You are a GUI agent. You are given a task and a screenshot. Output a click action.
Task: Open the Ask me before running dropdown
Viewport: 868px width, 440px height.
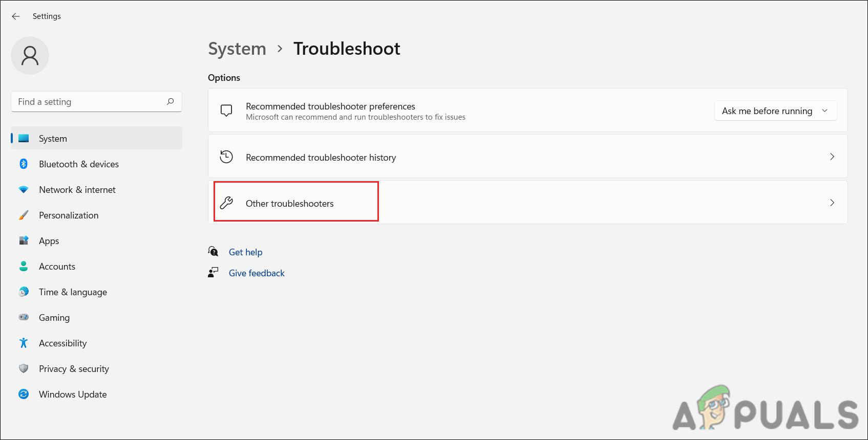click(775, 111)
